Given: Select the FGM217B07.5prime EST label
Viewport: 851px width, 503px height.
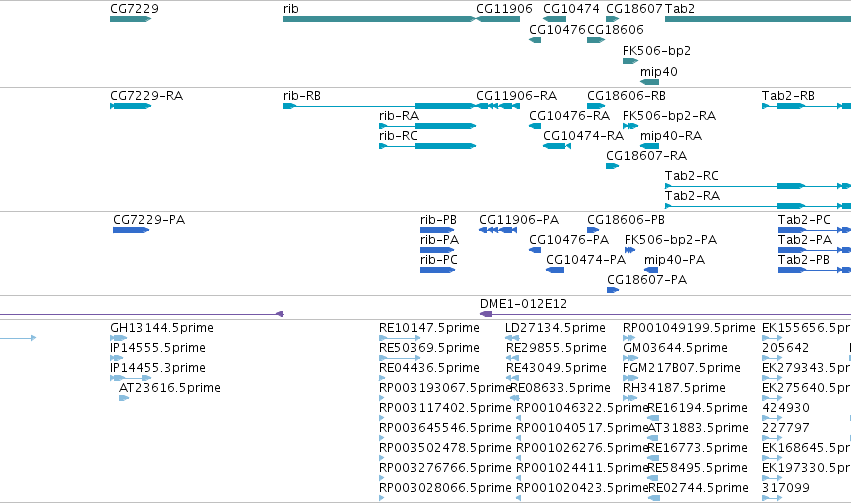Looking at the screenshot, I should point(682,368).
